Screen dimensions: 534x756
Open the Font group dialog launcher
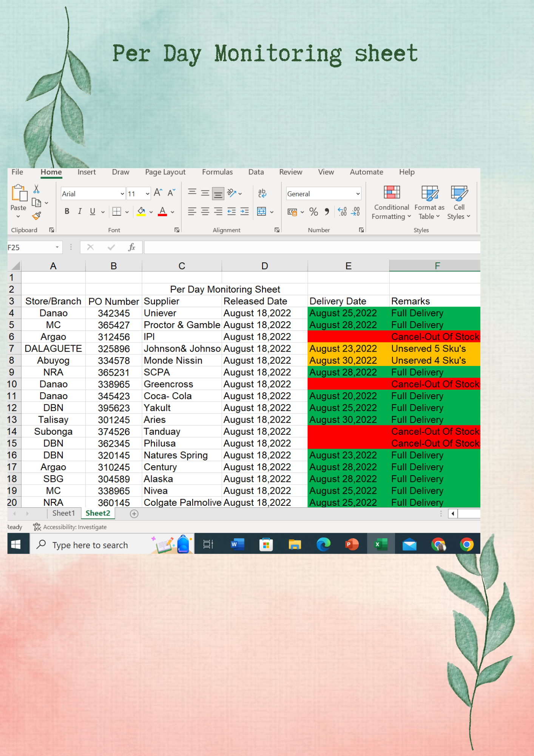pyautogui.click(x=177, y=230)
